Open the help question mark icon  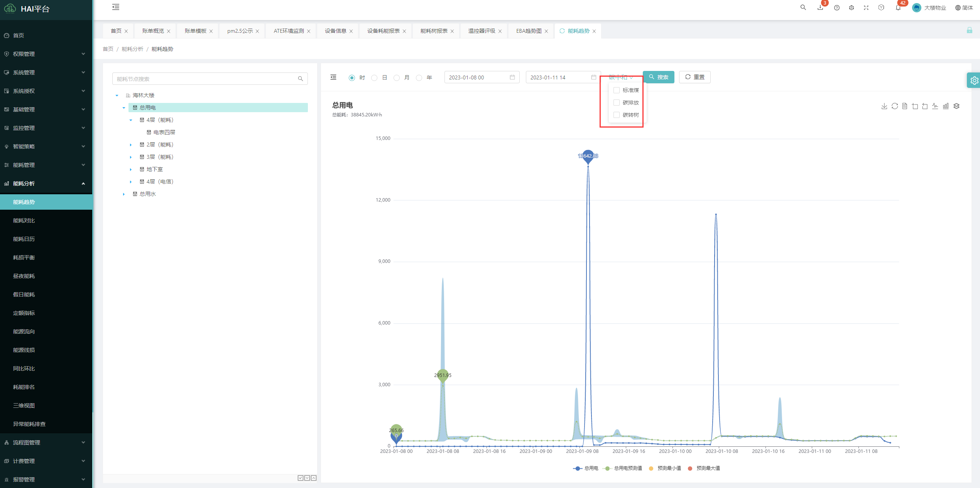pyautogui.click(x=836, y=8)
